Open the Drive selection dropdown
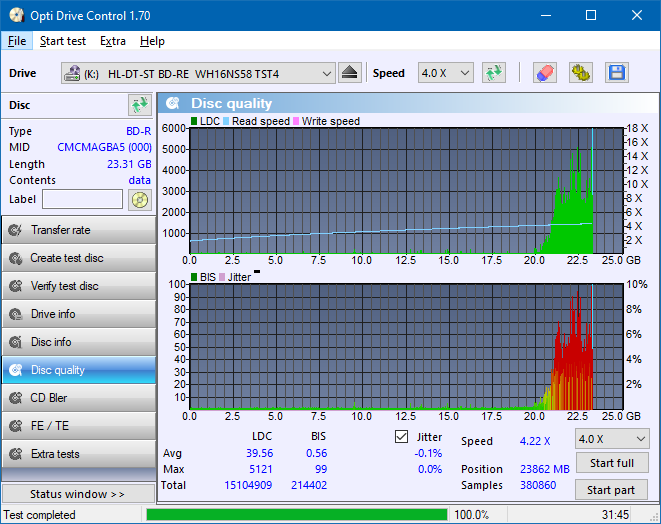Viewport: 661px width, 524px height. [x=198, y=73]
